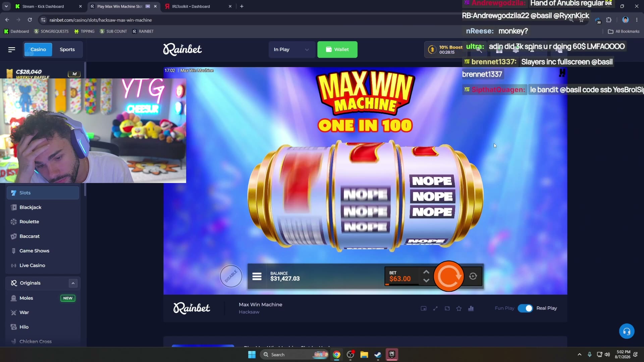Click the address bar URL
Viewport: 644px width, 362px height.
[101, 20]
